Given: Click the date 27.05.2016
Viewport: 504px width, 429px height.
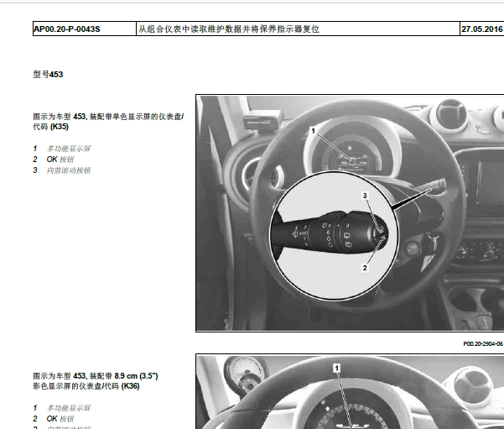Looking at the screenshot, I should pyautogui.click(x=482, y=29).
